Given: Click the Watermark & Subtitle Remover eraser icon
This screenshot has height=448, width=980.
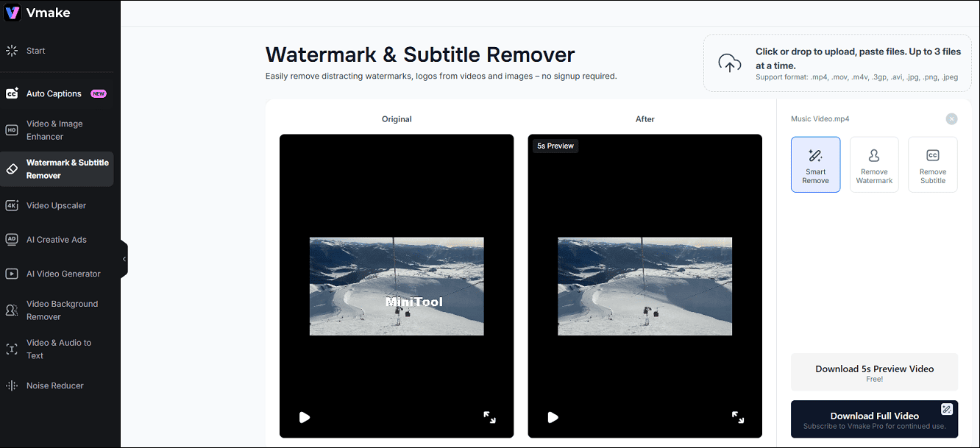Looking at the screenshot, I should pyautogui.click(x=12, y=169).
